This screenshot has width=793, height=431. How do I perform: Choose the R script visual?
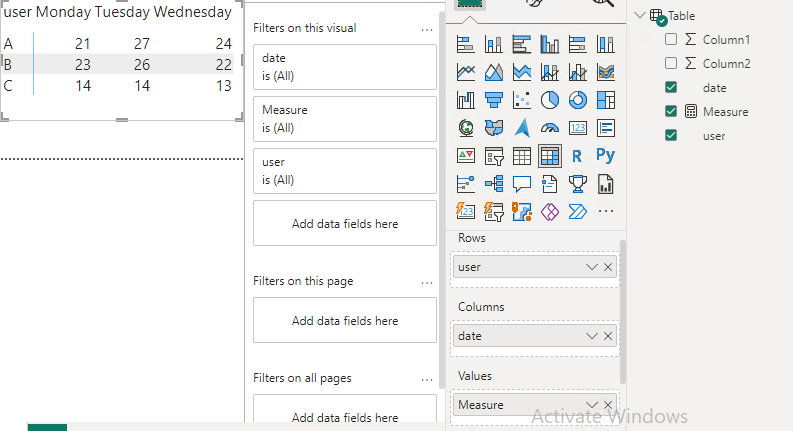pyautogui.click(x=578, y=156)
